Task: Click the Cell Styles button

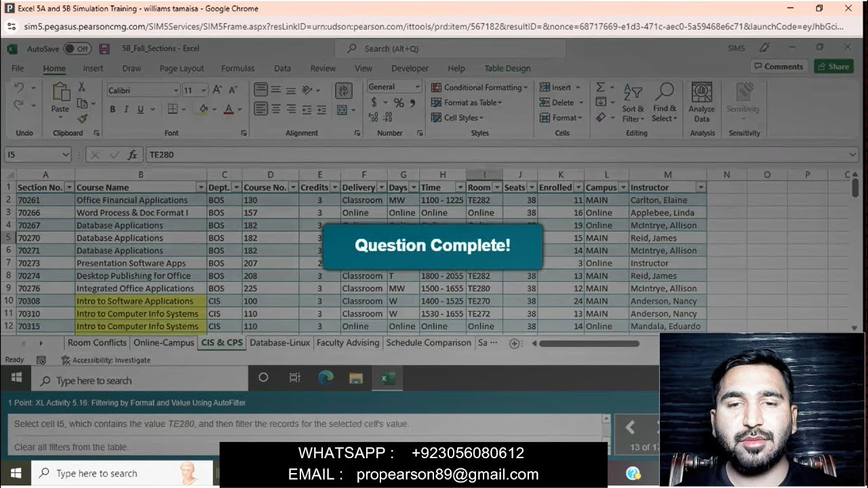Action: tap(458, 118)
